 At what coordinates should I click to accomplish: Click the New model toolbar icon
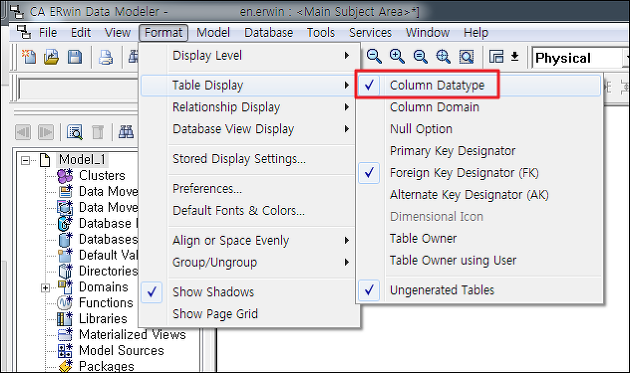click(x=29, y=57)
